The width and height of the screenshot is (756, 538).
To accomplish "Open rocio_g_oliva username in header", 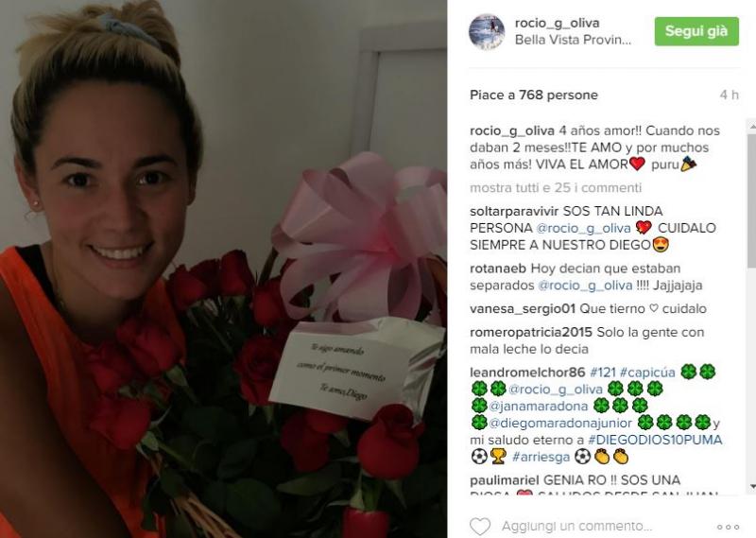I will coord(557,23).
